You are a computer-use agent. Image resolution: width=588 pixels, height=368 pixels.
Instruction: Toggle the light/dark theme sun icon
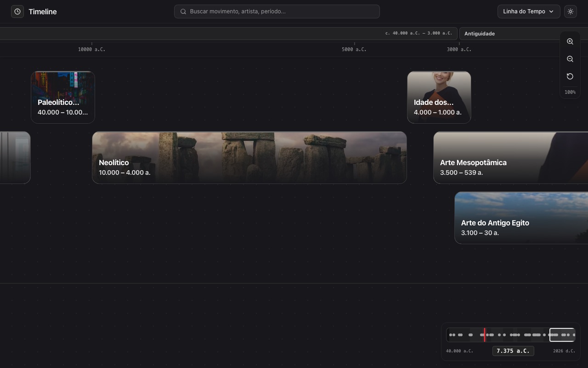click(571, 11)
